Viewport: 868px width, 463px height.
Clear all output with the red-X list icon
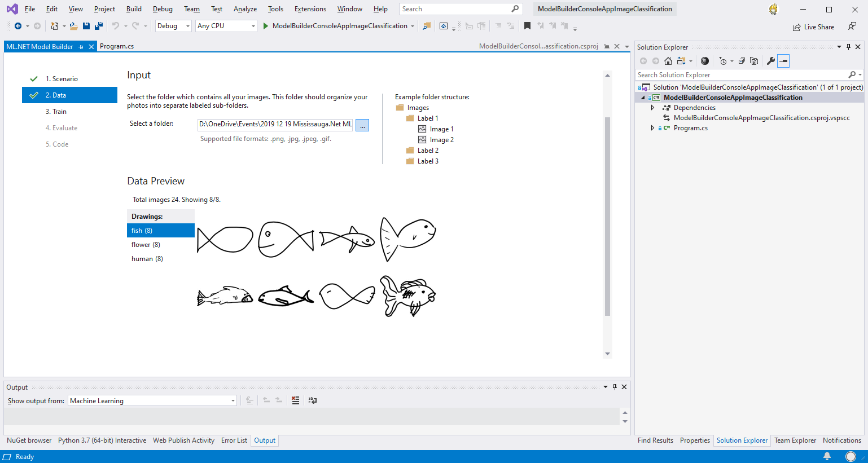pyautogui.click(x=295, y=400)
